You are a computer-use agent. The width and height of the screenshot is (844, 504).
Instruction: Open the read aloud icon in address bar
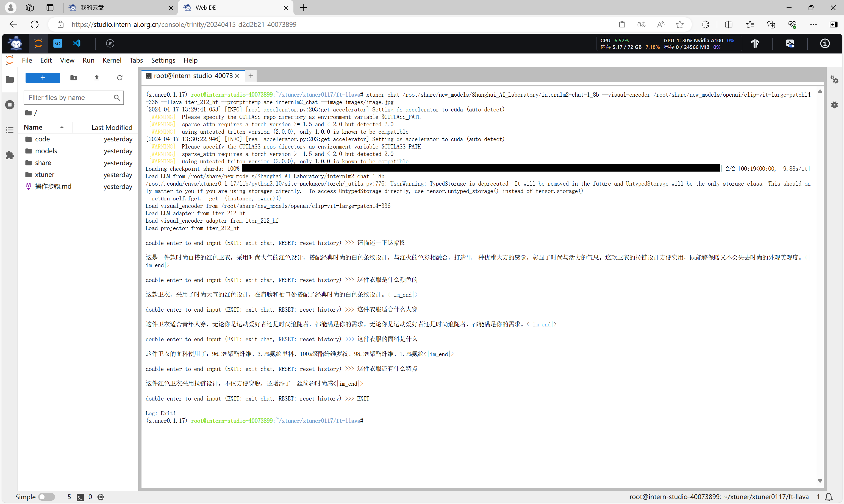coord(660,24)
